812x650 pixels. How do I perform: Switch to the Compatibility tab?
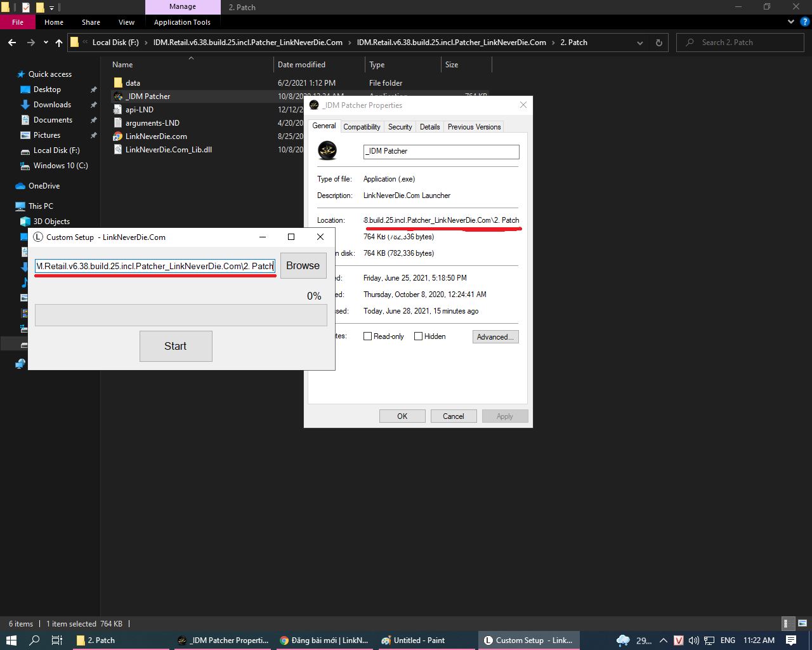pyautogui.click(x=362, y=127)
